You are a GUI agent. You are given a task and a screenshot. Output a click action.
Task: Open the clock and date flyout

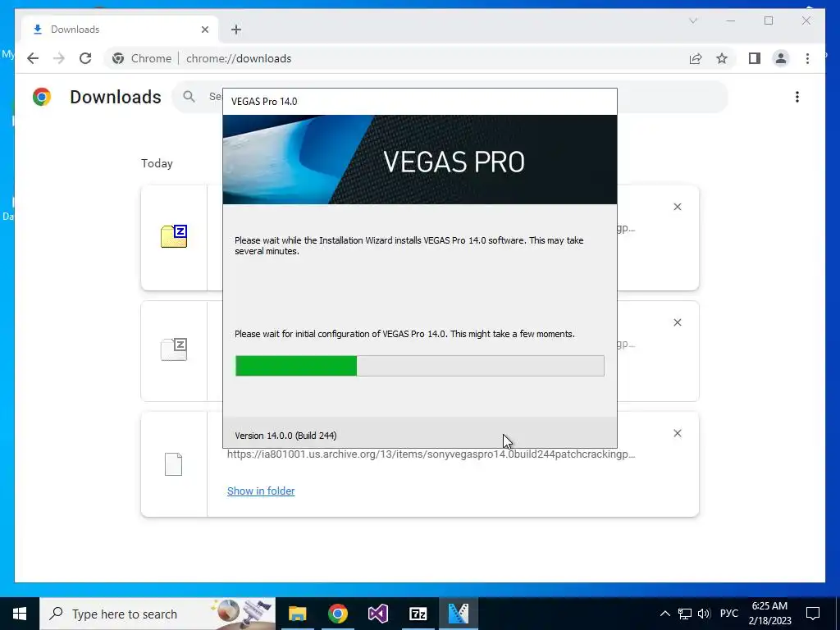[769, 614]
